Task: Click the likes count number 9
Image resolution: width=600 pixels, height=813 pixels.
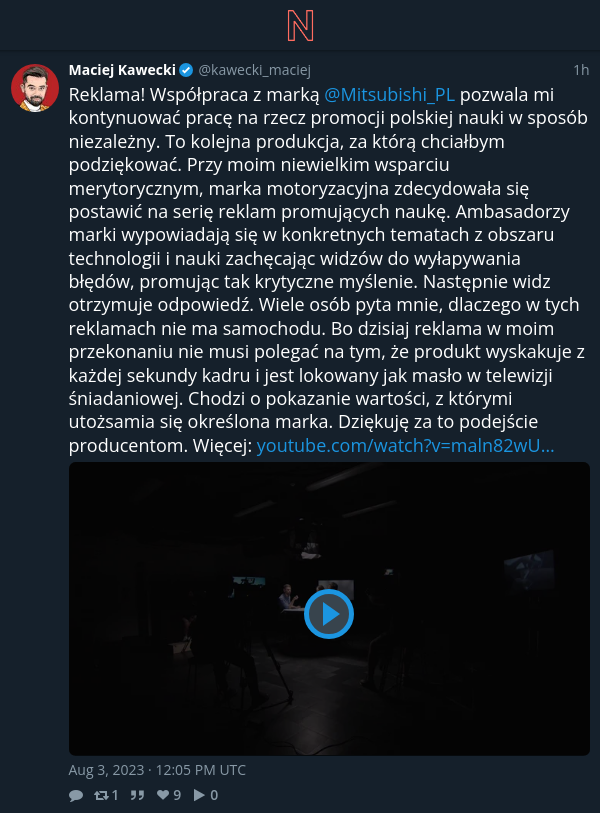Action: [x=177, y=795]
